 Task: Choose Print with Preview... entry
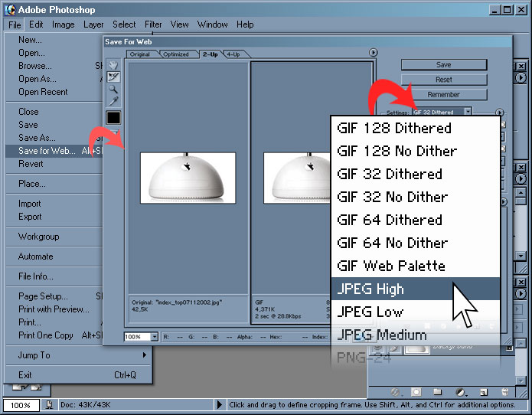click(x=54, y=309)
